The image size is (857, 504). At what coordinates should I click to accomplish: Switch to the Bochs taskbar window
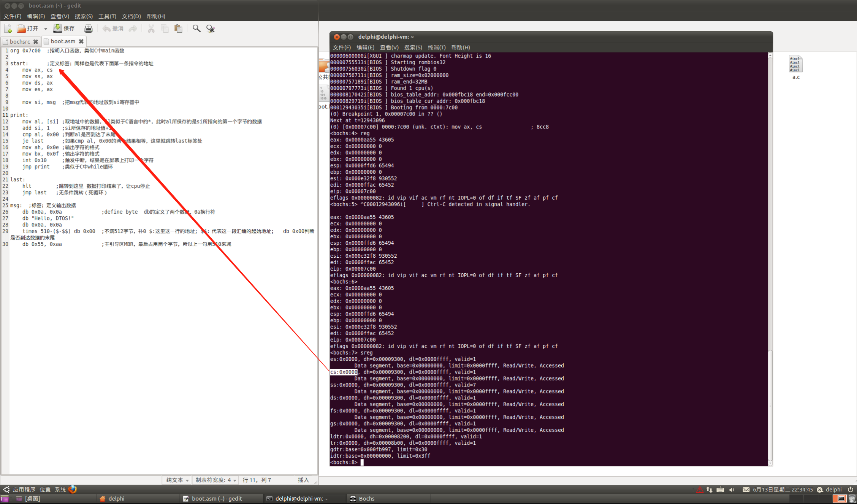[x=363, y=498]
